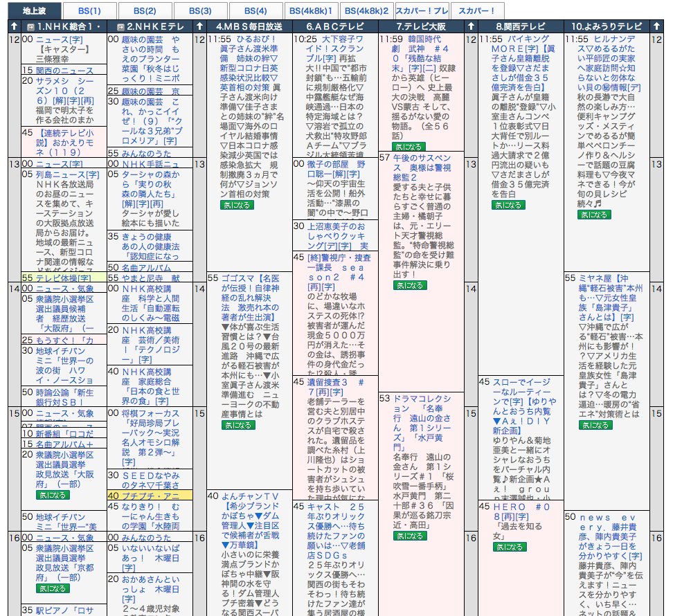Screen dimensions: 673x616
Task: Open the BS(4k8k)2 tab
Action: coord(366,10)
